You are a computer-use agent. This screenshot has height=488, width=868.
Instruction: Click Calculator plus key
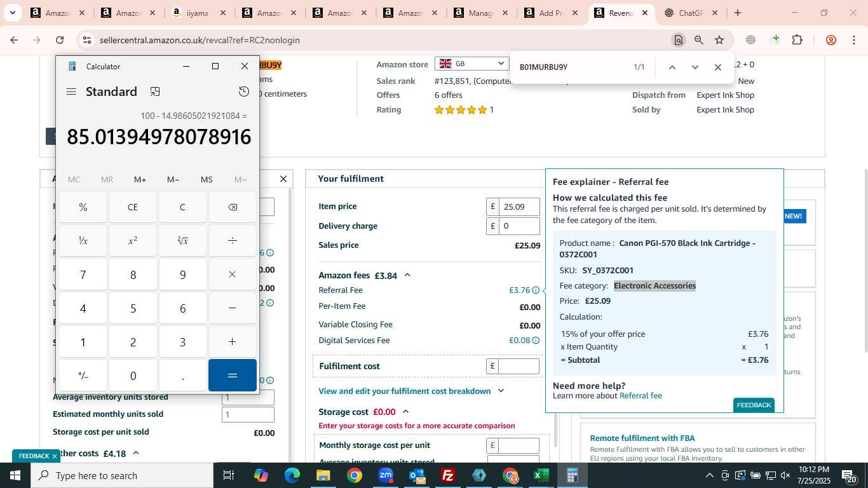pyautogui.click(x=233, y=342)
